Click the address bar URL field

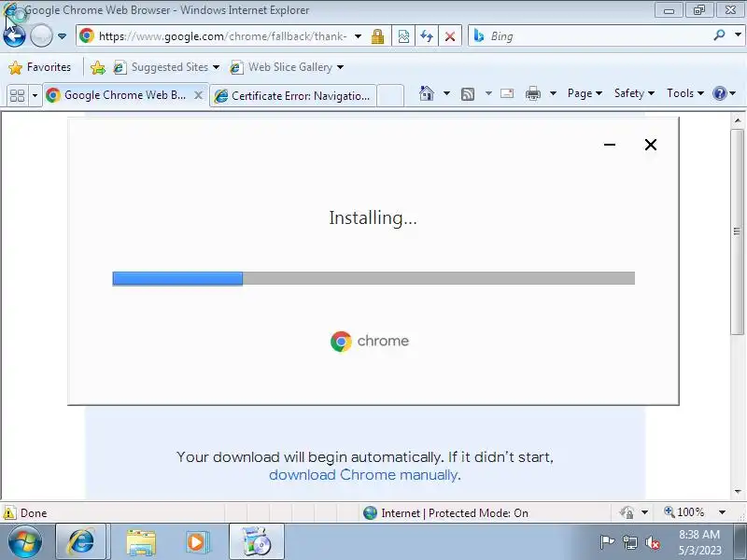coord(222,36)
